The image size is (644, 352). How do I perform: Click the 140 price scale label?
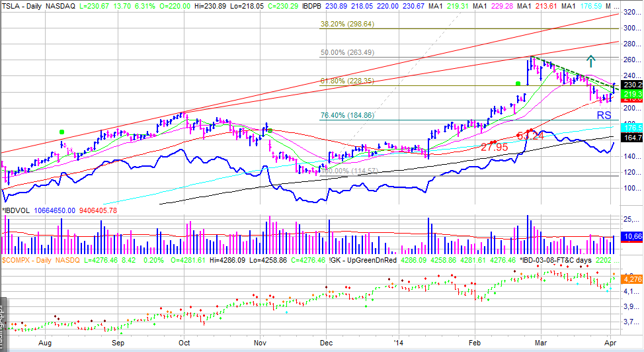coord(633,156)
